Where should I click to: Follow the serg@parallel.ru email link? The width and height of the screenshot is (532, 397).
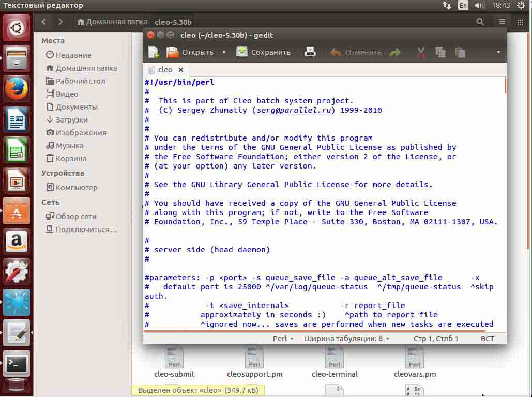coord(294,110)
